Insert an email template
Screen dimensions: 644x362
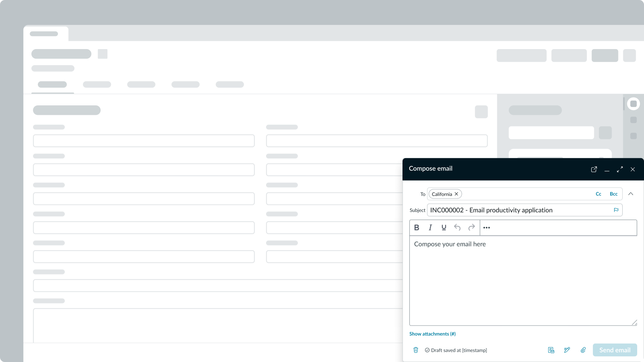click(551, 350)
